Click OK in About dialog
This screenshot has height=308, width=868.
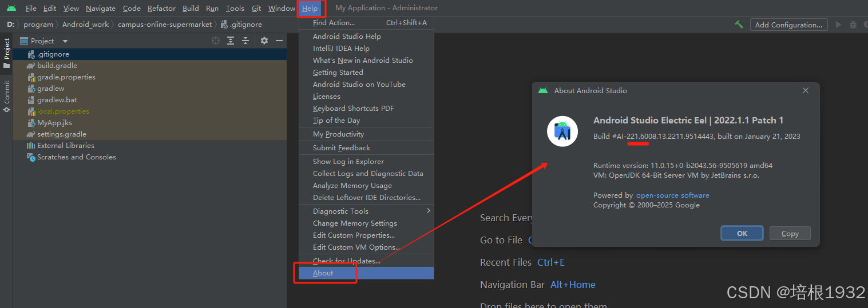742,233
